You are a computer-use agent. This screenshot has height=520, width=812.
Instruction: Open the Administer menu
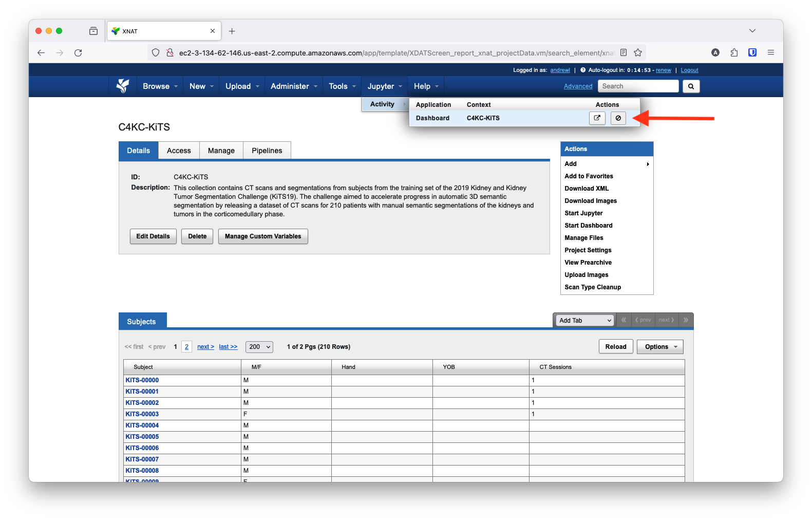point(294,86)
